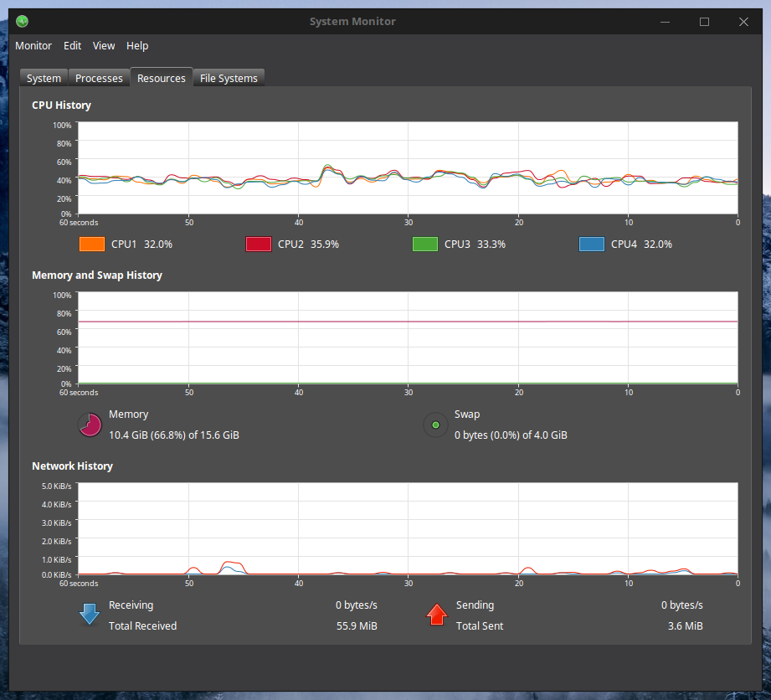This screenshot has width=771, height=700.
Task: Open the Monitor menu
Action: pos(33,46)
